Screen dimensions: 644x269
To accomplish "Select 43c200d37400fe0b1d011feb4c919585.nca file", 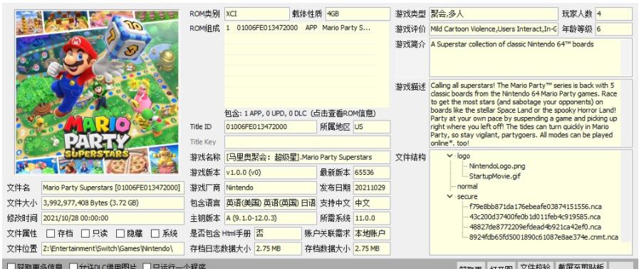I will pos(535,216).
